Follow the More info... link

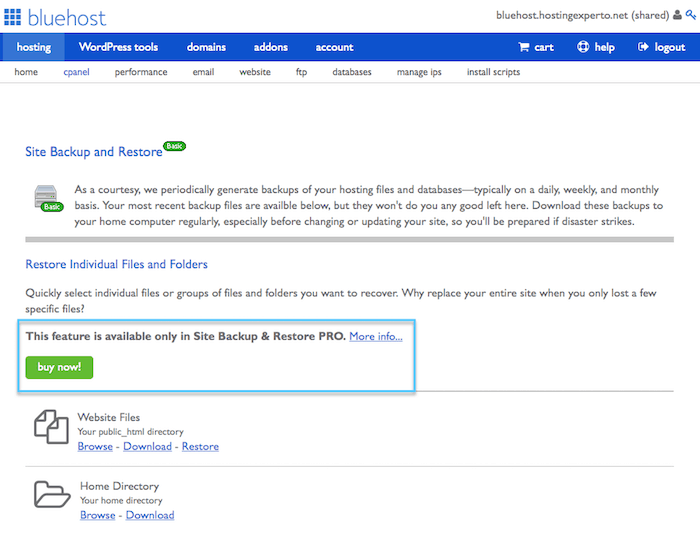[x=376, y=336]
